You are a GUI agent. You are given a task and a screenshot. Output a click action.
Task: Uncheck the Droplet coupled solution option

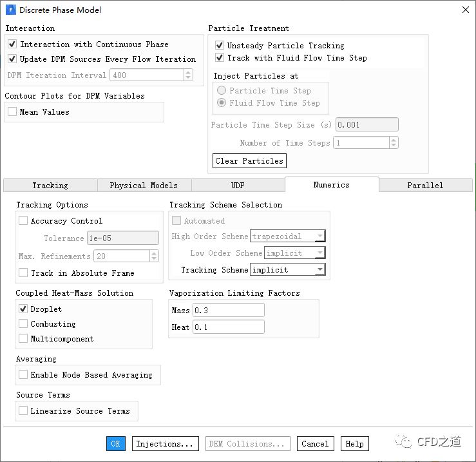(24, 309)
